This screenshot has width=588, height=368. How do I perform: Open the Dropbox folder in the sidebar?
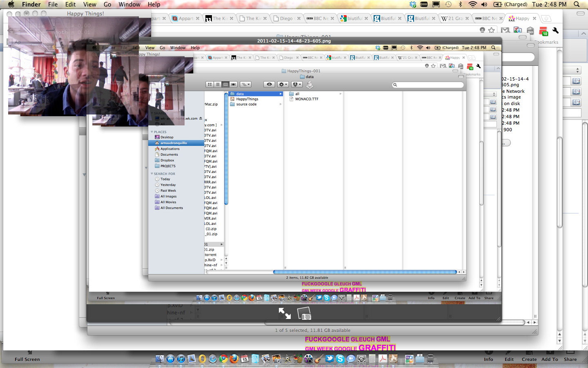pos(167,160)
